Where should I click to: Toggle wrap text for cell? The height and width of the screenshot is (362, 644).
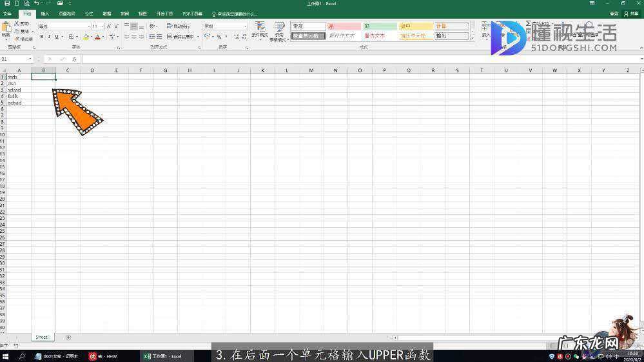pos(179,26)
